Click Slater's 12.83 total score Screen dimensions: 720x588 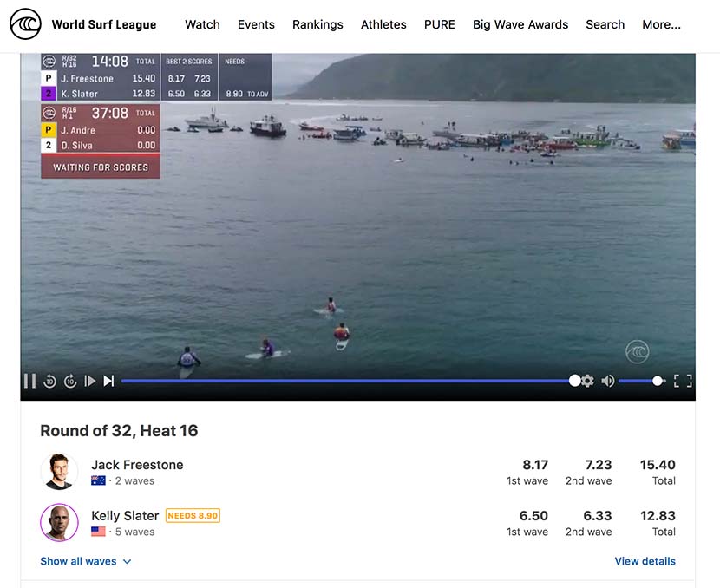(x=658, y=515)
